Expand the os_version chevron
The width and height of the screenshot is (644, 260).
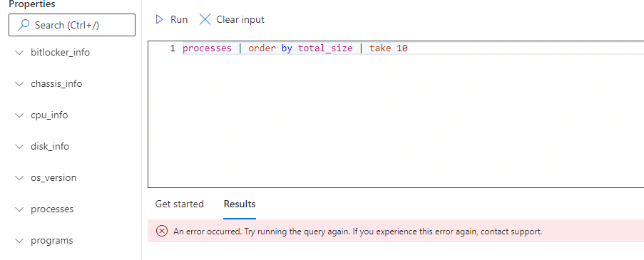(19, 177)
